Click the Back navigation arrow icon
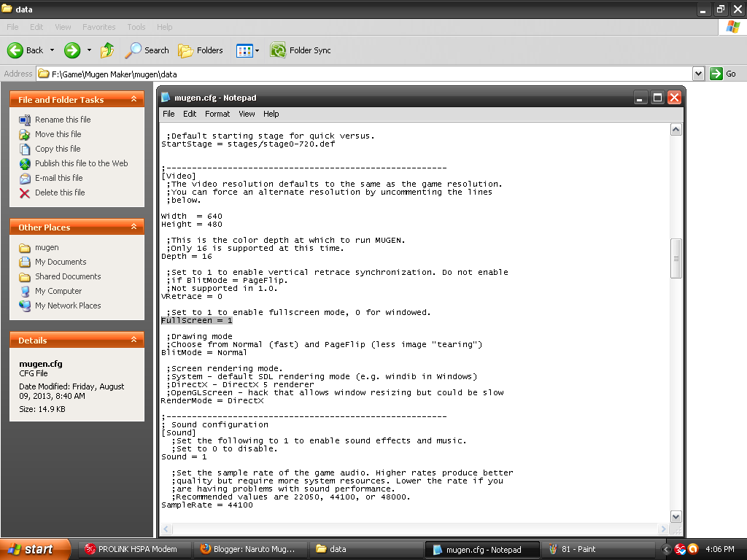The image size is (747, 560). click(x=16, y=50)
